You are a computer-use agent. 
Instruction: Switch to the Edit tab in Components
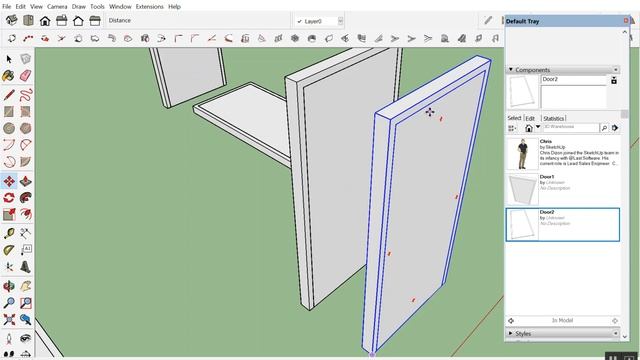point(530,118)
